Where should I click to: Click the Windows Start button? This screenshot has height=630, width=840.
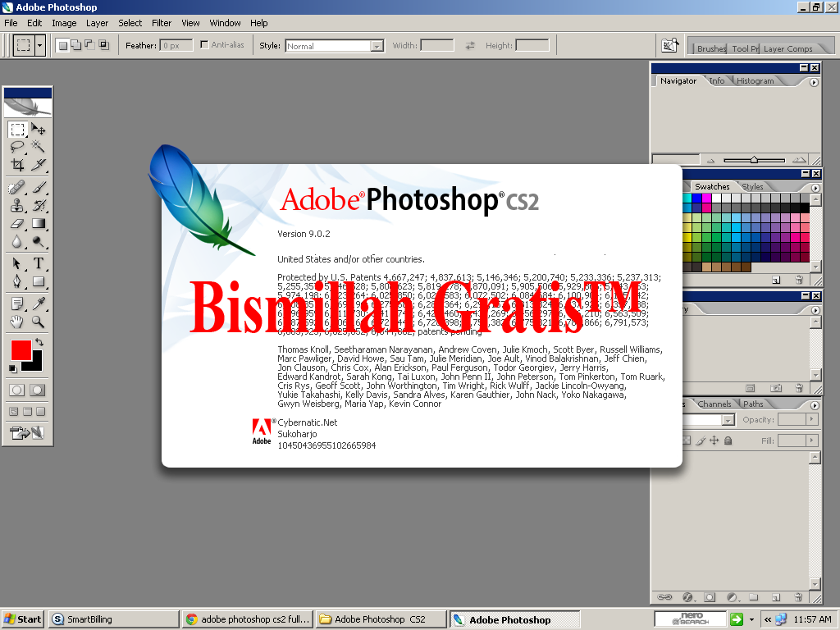point(22,619)
